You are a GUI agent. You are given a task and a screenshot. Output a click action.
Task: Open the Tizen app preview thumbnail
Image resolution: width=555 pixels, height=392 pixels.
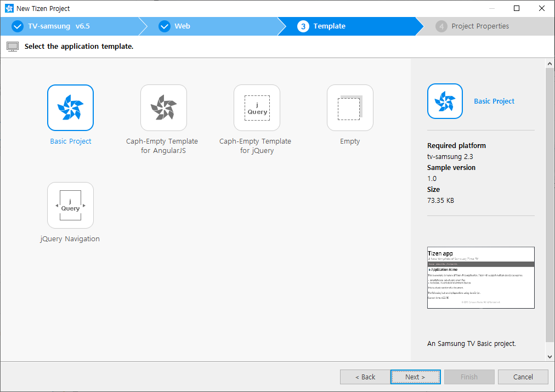[x=480, y=278]
